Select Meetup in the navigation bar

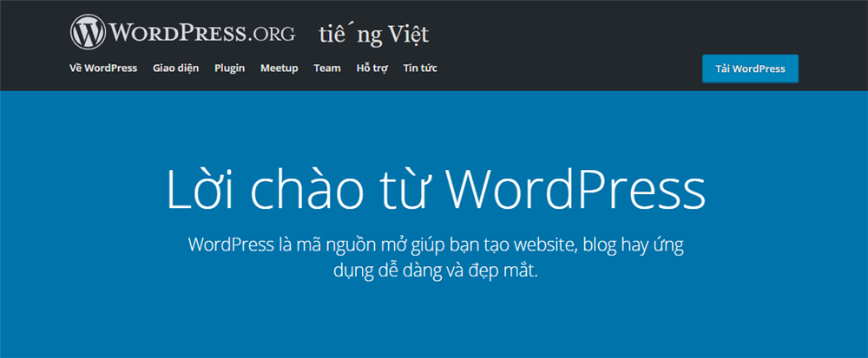tap(279, 68)
